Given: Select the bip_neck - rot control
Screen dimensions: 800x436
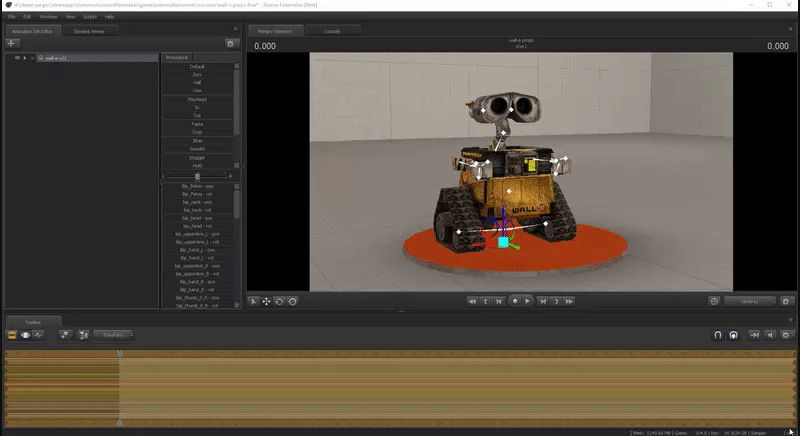Looking at the screenshot, I should click(x=197, y=210).
